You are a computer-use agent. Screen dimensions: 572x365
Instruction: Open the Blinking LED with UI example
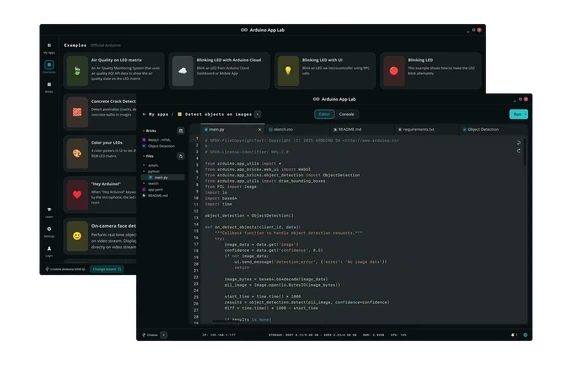pyautogui.click(x=325, y=70)
